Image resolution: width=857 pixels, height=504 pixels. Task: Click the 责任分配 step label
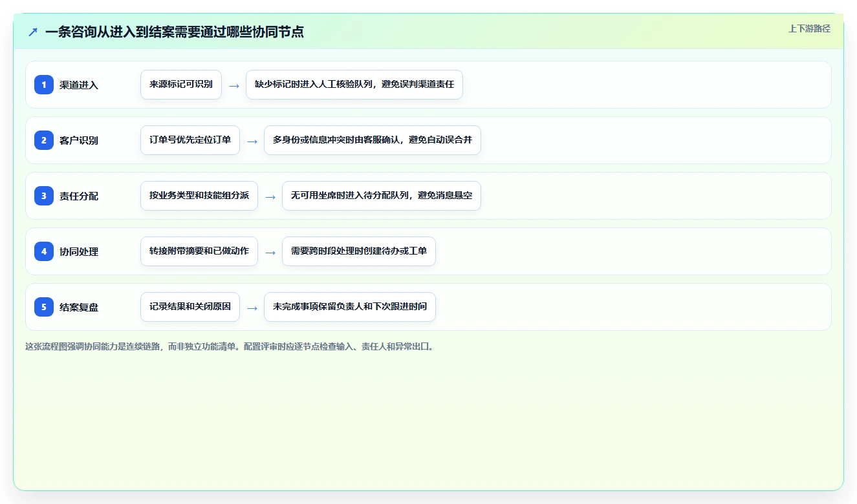tap(79, 196)
